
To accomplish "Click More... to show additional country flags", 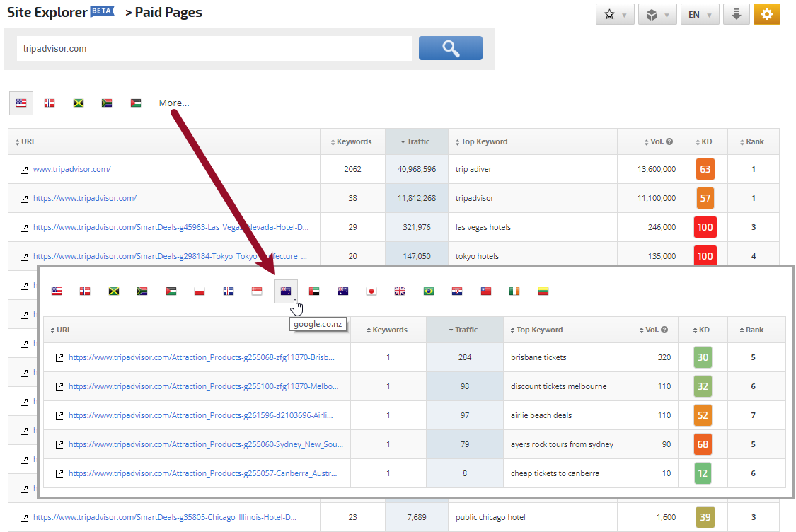I will (174, 103).
